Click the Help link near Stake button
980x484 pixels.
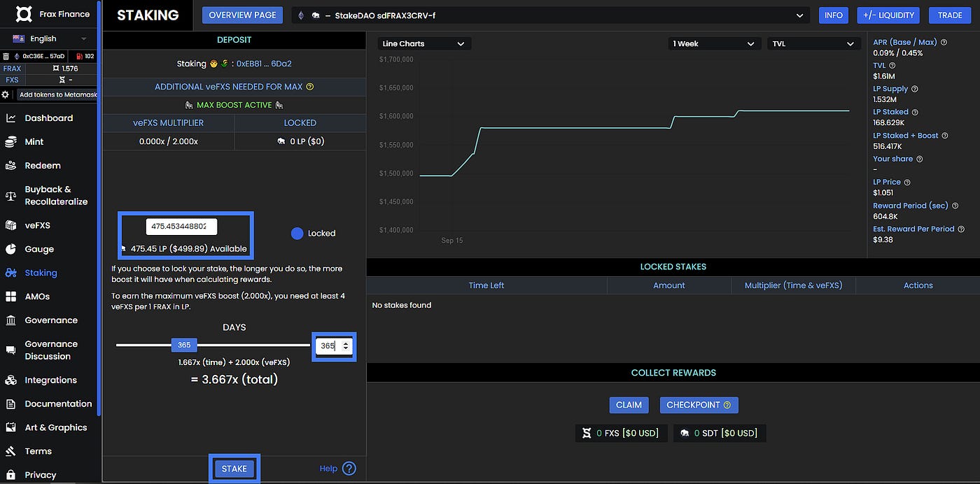[x=328, y=469]
